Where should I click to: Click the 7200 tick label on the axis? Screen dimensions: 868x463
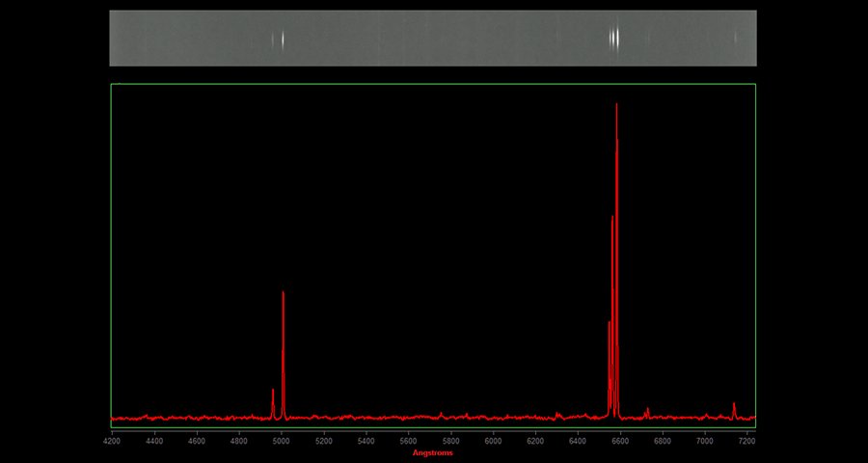pyautogui.click(x=747, y=441)
